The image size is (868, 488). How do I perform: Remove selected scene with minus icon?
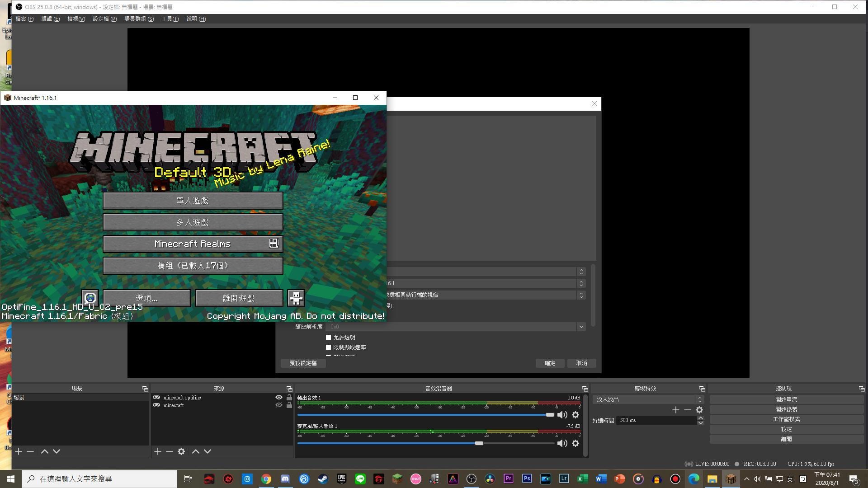(30, 451)
